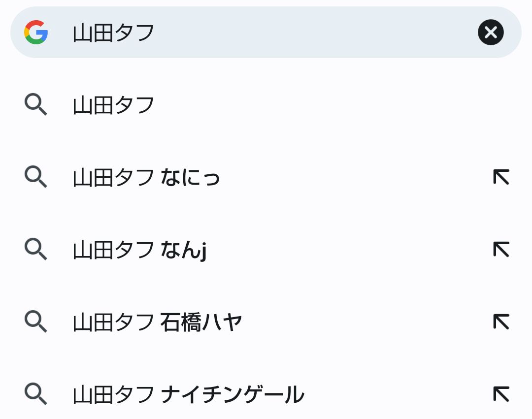
Task: Click the なにっ text in second suggestion
Action: pyautogui.click(x=190, y=177)
